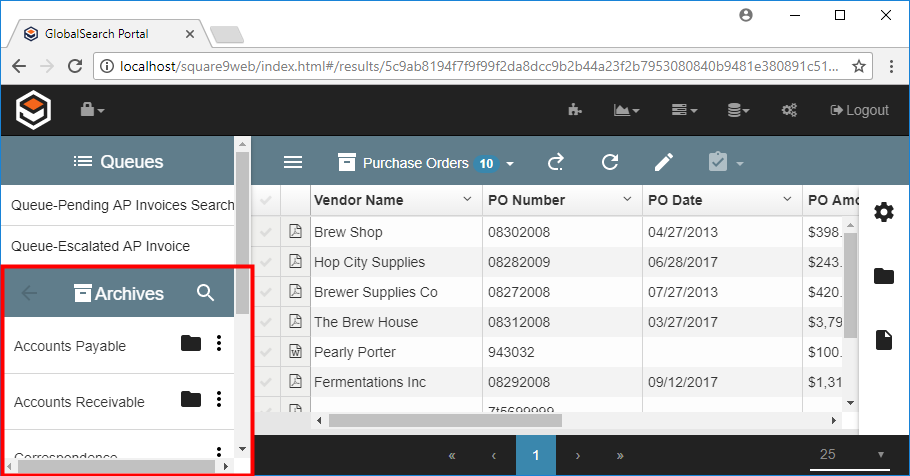Click the pencil edit icon
Image resolution: width=910 pixels, height=476 pixels.
pos(664,163)
